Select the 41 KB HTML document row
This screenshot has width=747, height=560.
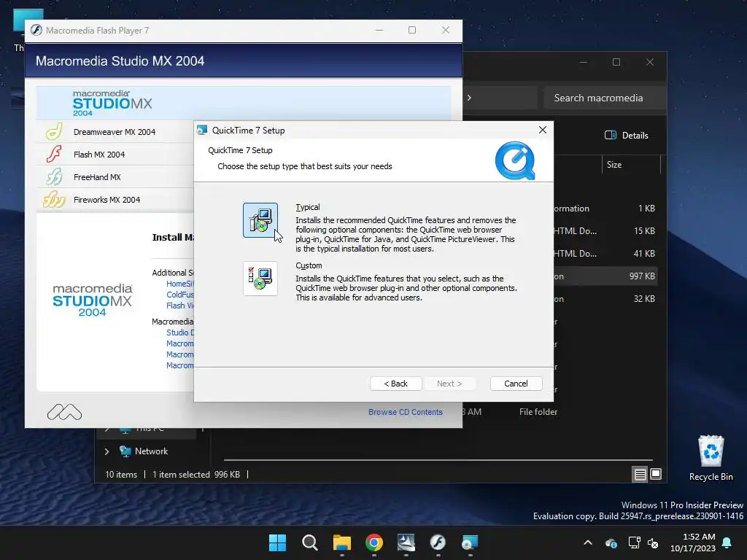pyautogui.click(x=605, y=253)
